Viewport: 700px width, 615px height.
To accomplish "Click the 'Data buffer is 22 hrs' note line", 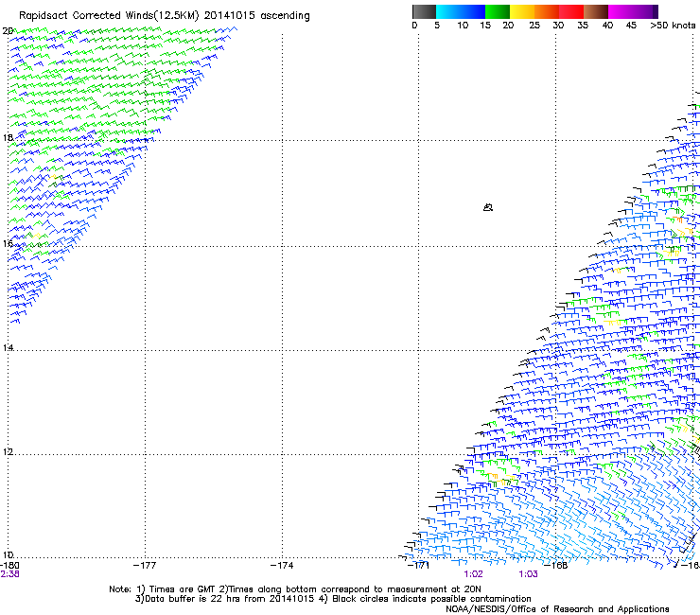I will (x=333, y=599).
